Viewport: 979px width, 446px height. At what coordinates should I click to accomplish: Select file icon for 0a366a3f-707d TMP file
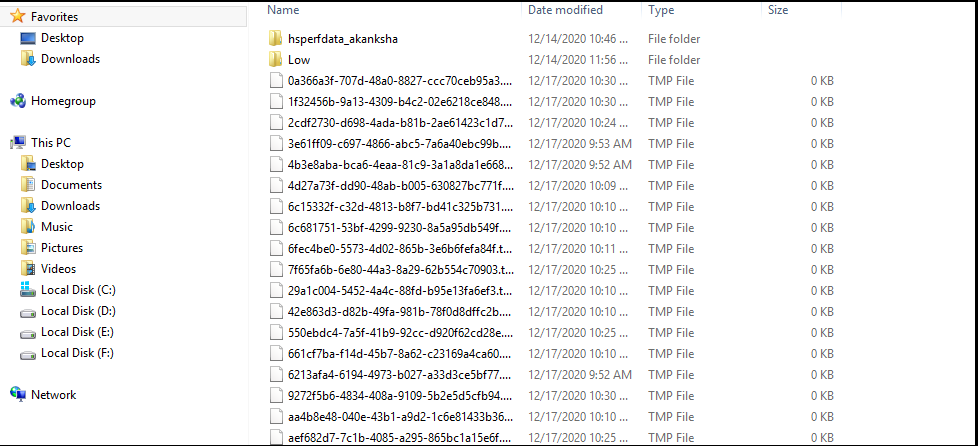276,81
